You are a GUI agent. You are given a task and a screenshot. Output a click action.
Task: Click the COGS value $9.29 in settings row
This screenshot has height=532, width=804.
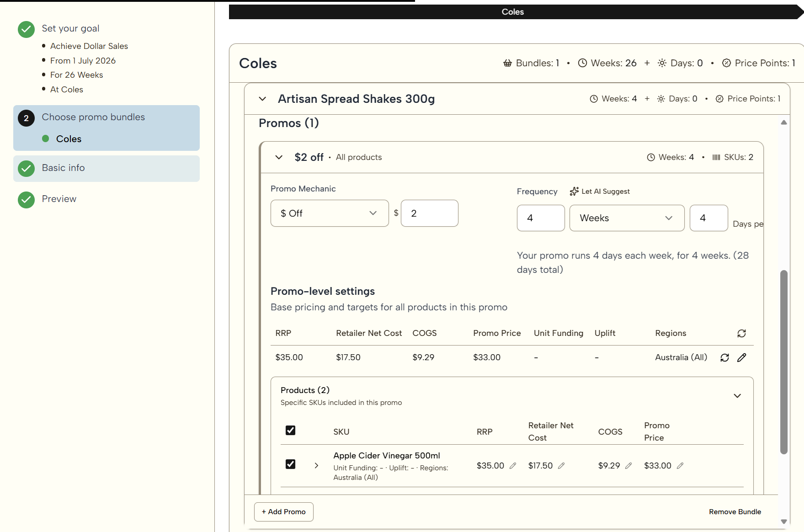tap(423, 357)
